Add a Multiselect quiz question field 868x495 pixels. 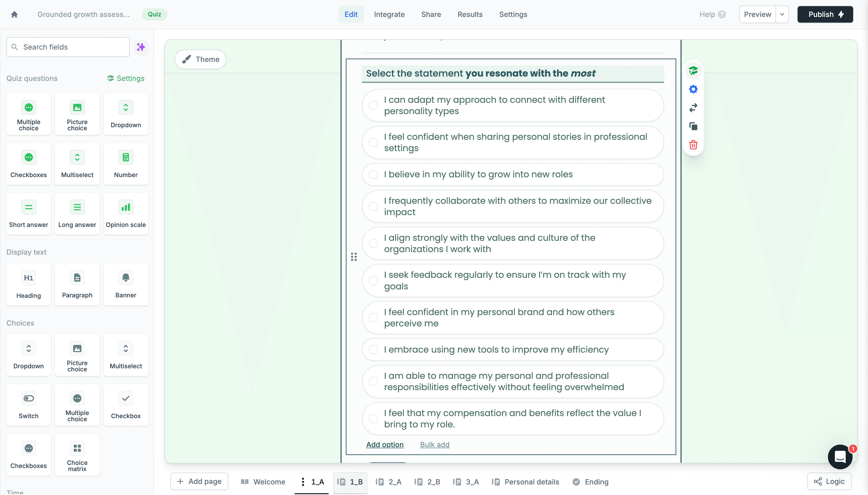point(77,164)
